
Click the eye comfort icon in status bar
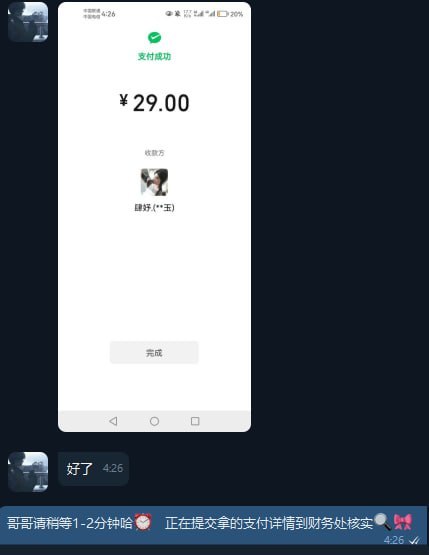coord(168,14)
